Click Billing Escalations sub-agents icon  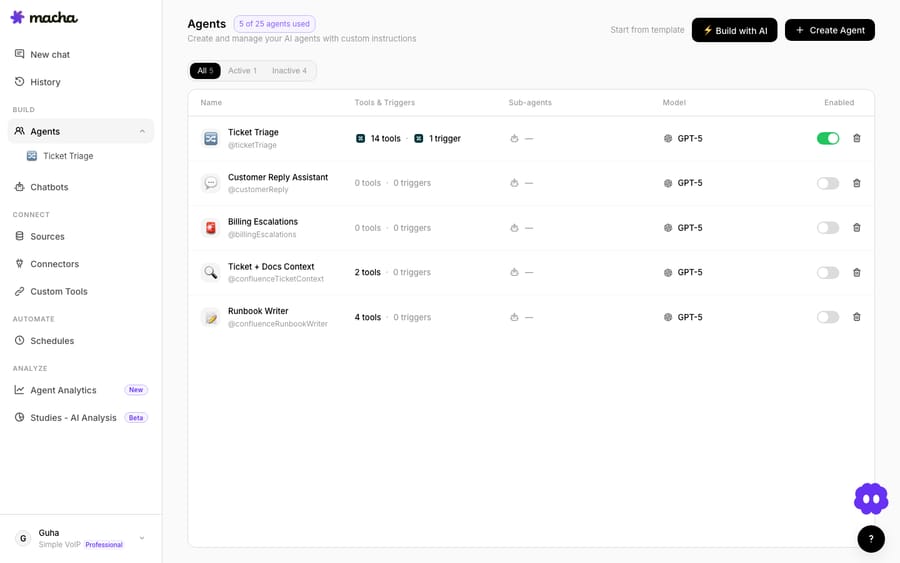tap(514, 228)
